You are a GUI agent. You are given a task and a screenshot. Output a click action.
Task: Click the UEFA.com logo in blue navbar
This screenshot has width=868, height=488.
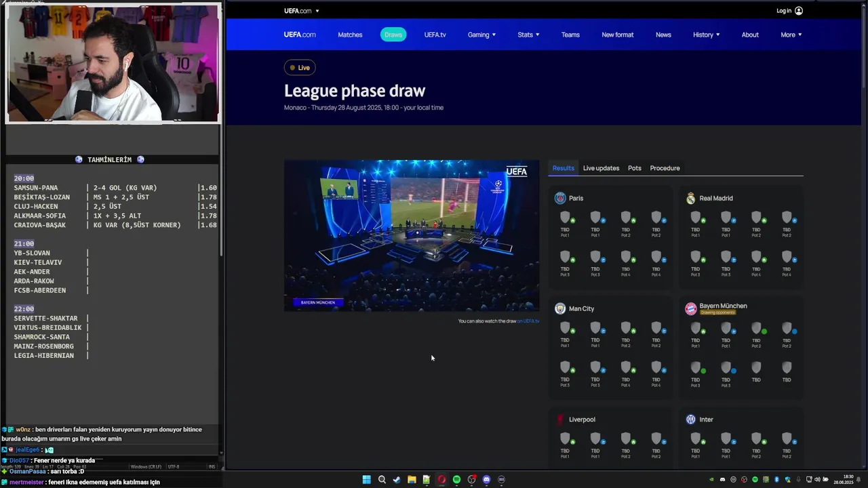coord(300,35)
